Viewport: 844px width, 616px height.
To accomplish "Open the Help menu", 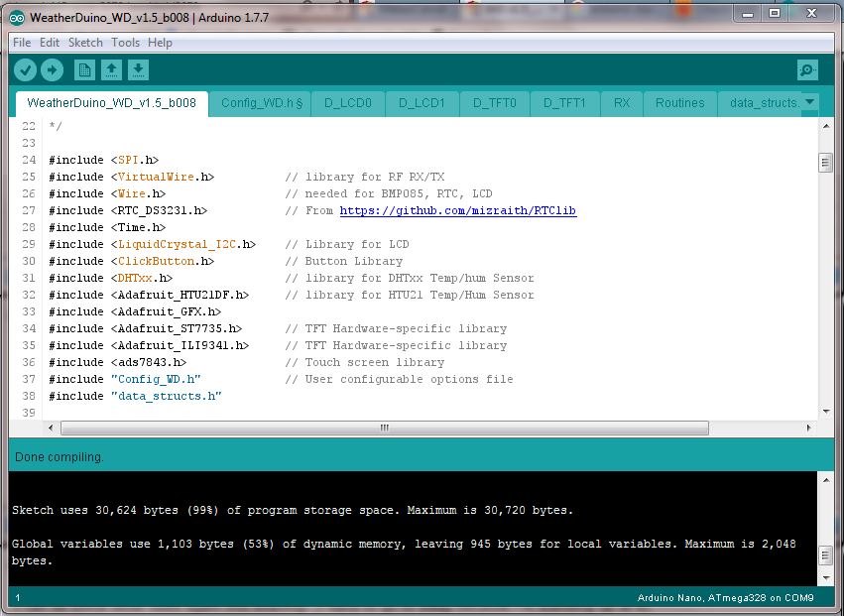I will pos(160,43).
